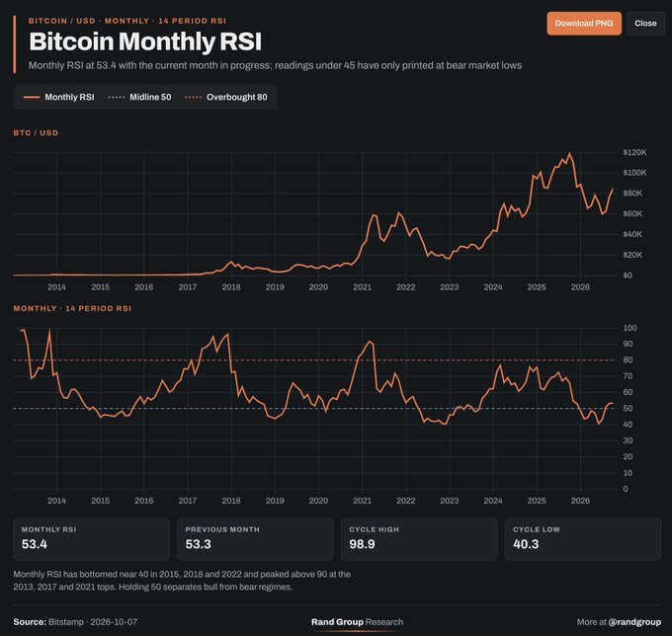This screenshot has height=636, width=672.
Task: Click the note about RSI bottoming near 40
Action: [182, 581]
